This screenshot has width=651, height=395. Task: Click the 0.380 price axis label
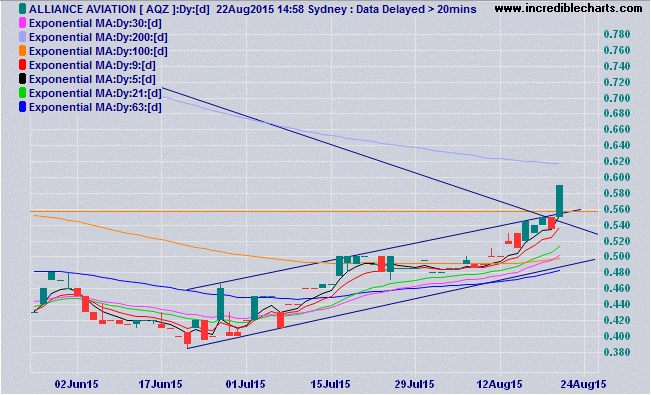(617, 352)
